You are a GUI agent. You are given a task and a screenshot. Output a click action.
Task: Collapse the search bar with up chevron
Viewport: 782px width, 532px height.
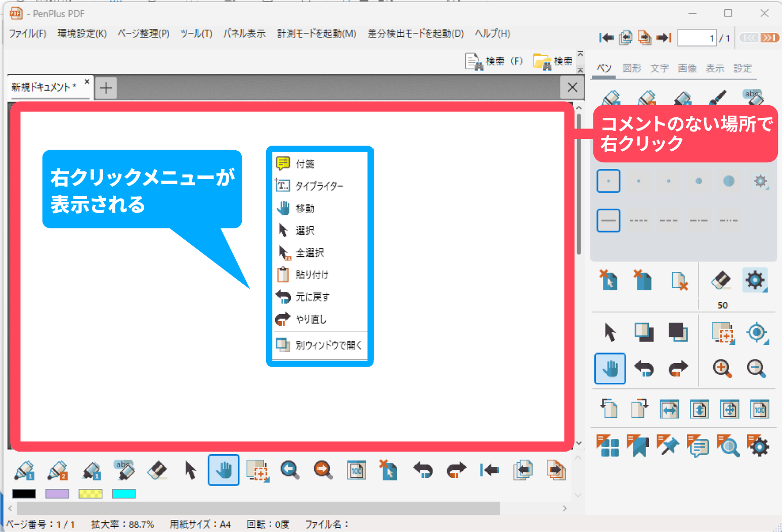(x=580, y=54)
